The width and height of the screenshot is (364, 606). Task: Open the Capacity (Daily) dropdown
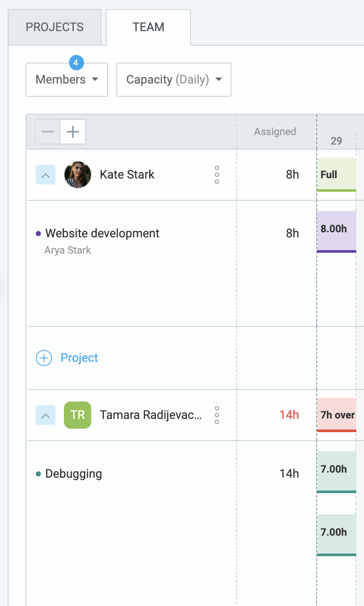(173, 80)
